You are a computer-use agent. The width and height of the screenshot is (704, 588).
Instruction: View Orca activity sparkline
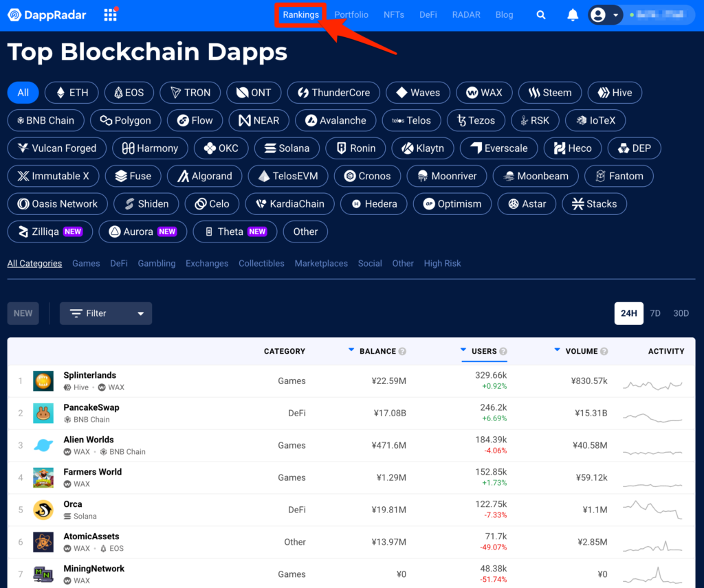click(652, 510)
